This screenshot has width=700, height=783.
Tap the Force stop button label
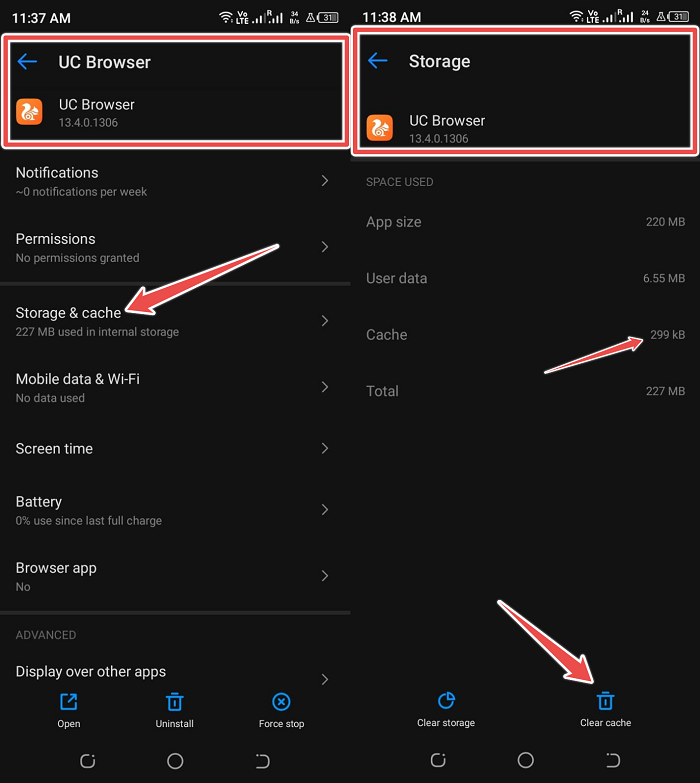[281, 724]
